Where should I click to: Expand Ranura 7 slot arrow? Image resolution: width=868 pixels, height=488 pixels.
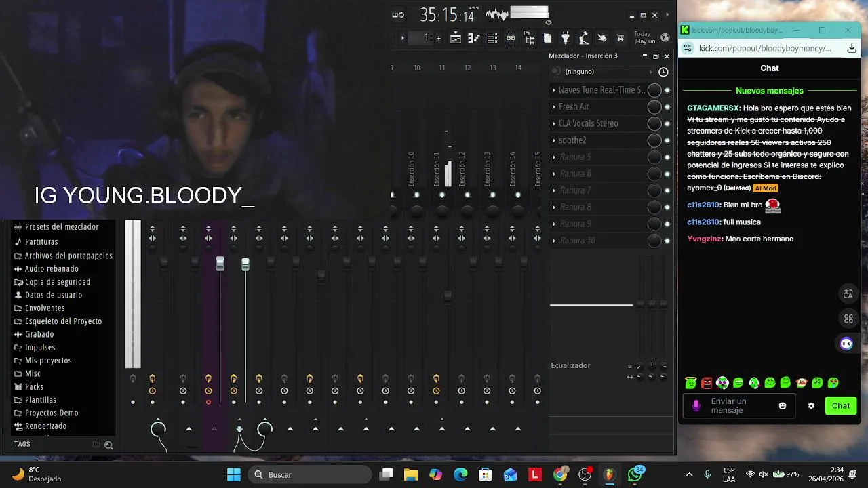553,190
